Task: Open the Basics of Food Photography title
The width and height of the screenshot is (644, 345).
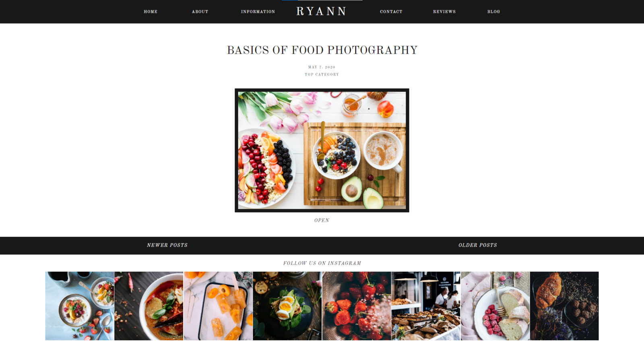Action: [322, 50]
